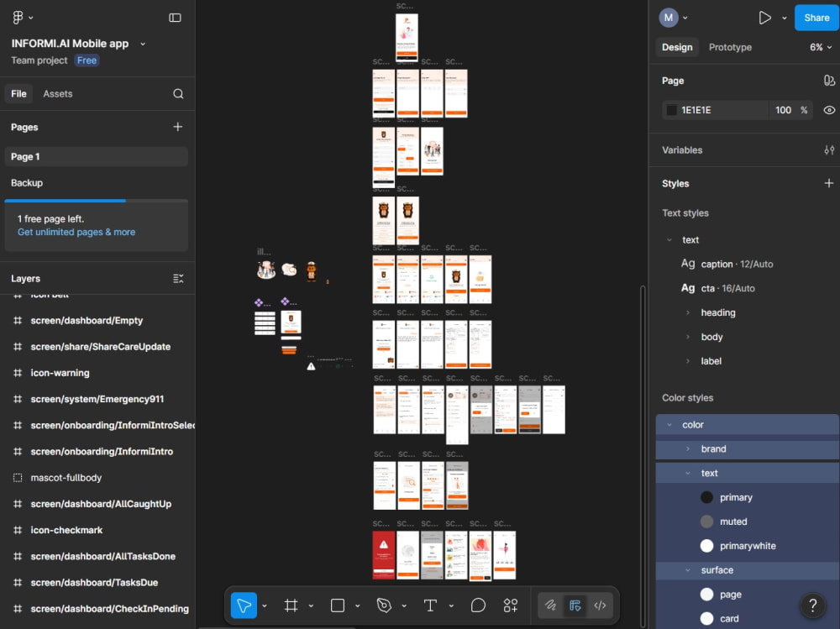Viewport: 840px width, 629px height.
Task: Click the Present play icon
Action: pos(764,18)
